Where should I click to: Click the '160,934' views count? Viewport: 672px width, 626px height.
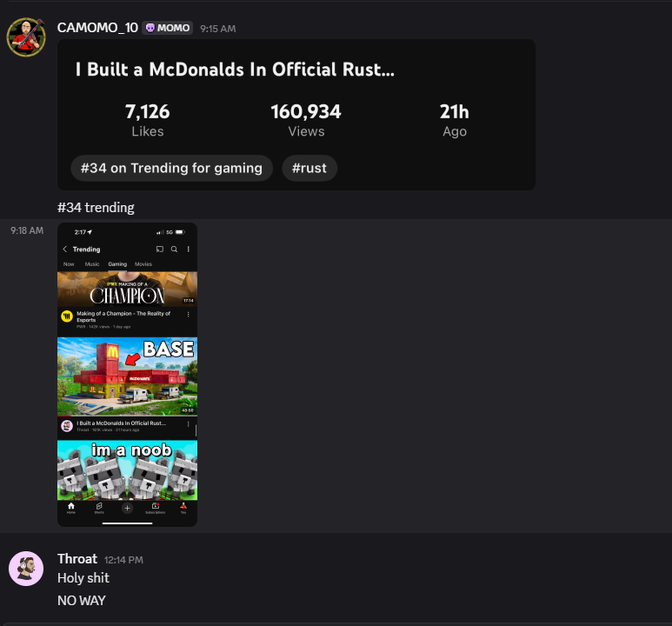point(306,111)
